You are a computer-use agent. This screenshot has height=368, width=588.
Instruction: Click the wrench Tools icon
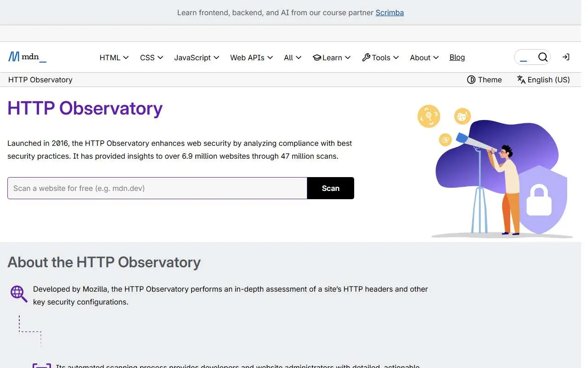[366, 57]
